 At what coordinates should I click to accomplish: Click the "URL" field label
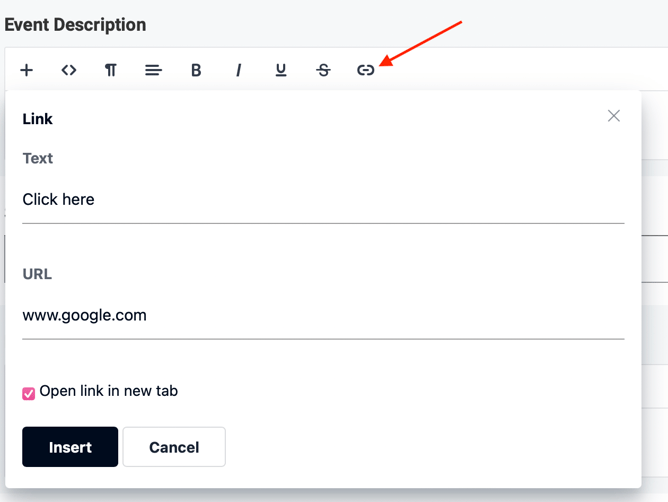(37, 274)
